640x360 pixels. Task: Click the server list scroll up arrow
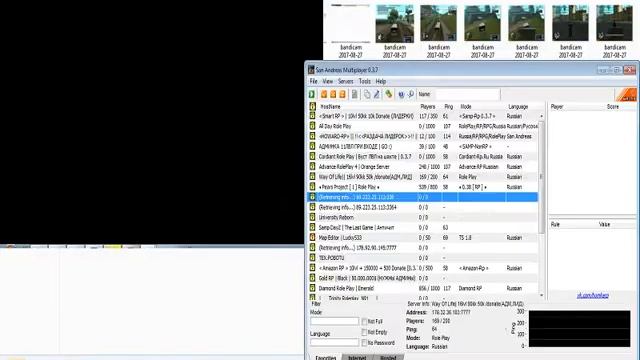tap(542, 116)
